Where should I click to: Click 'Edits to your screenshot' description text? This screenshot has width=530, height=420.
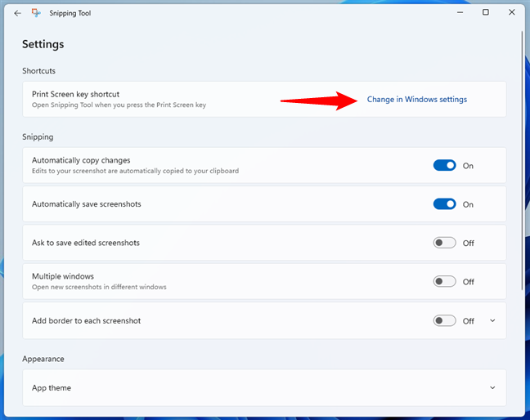point(135,171)
